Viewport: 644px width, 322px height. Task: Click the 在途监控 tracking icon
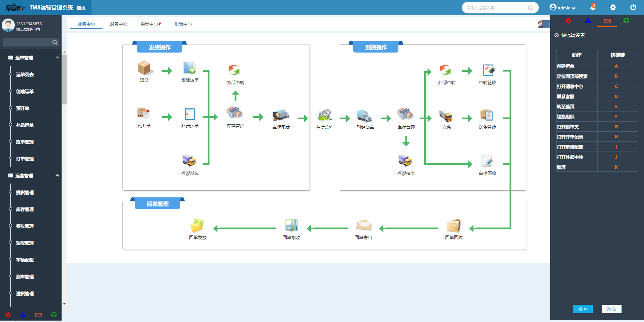[325, 115]
